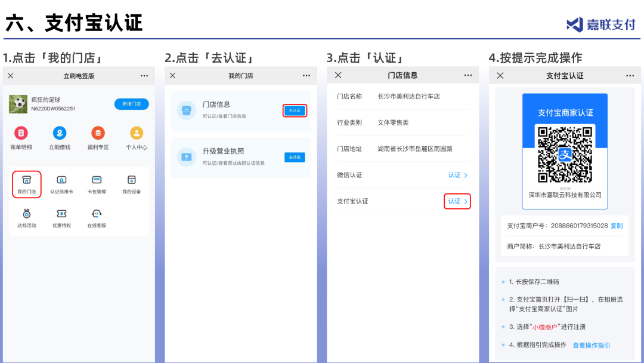Click 认证 link for 微信认证
The width and height of the screenshot is (644, 363).
(457, 175)
